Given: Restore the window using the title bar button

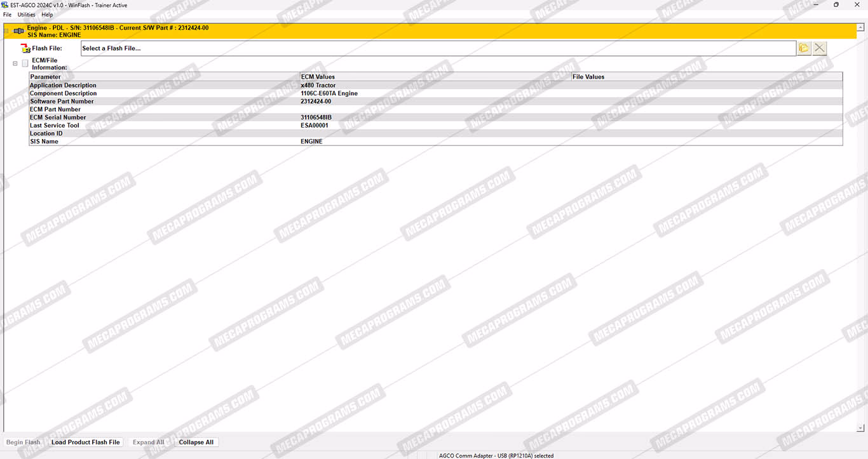Looking at the screenshot, I should 836,5.
